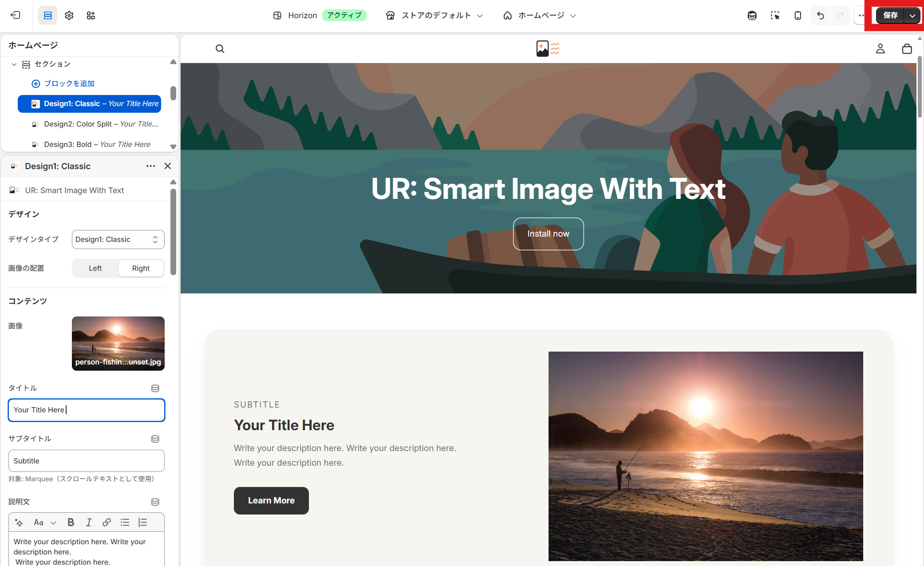Click the Your Title Here heading in preview
Image resolution: width=924 pixels, height=566 pixels.
point(284,425)
